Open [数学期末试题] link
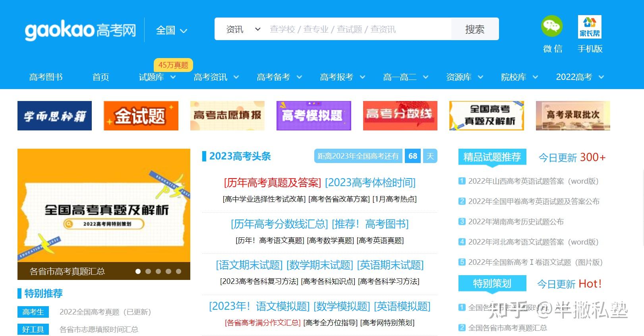The width and height of the screenshot is (644, 336). click(x=320, y=265)
